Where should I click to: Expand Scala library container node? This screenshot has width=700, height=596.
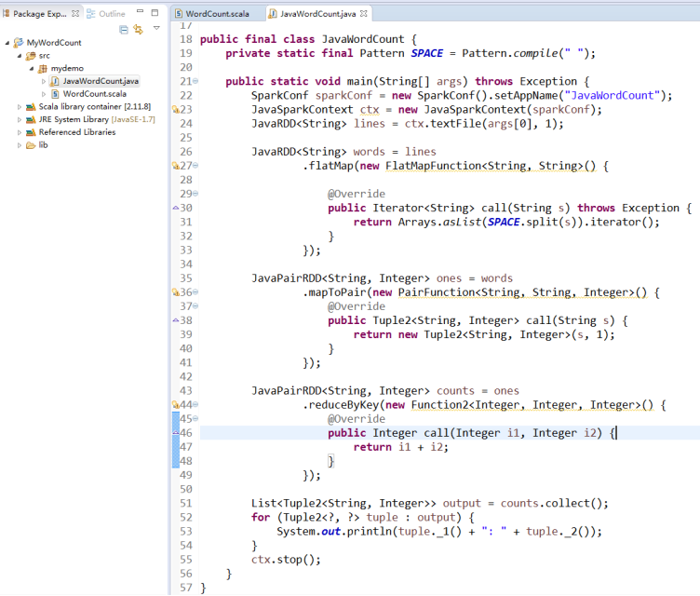click(20, 107)
